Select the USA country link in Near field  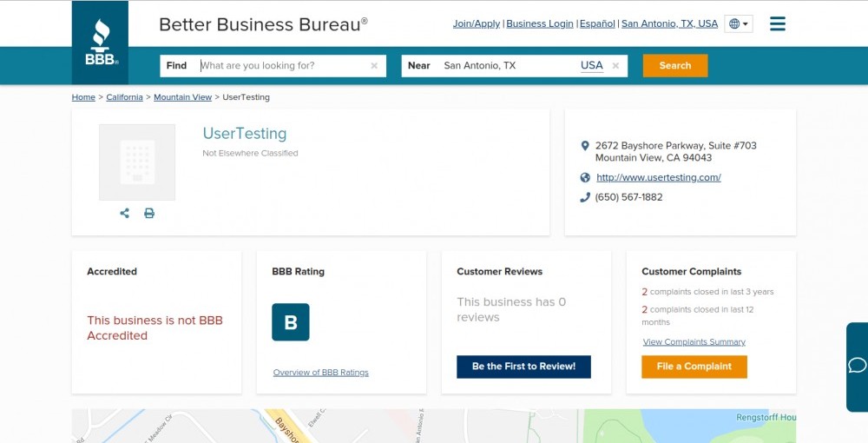tap(592, 65)
